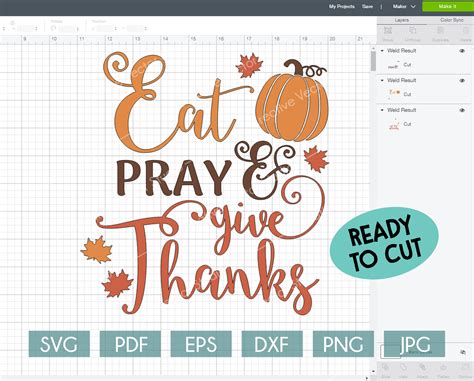
Task: Collapse the third Weld Result layer group
Action: tap(382, 110)
